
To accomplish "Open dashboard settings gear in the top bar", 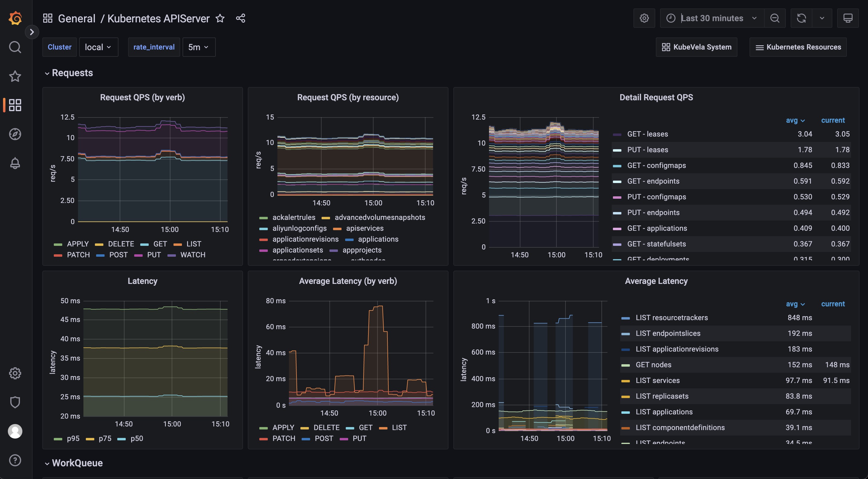I will click(644, 18).
